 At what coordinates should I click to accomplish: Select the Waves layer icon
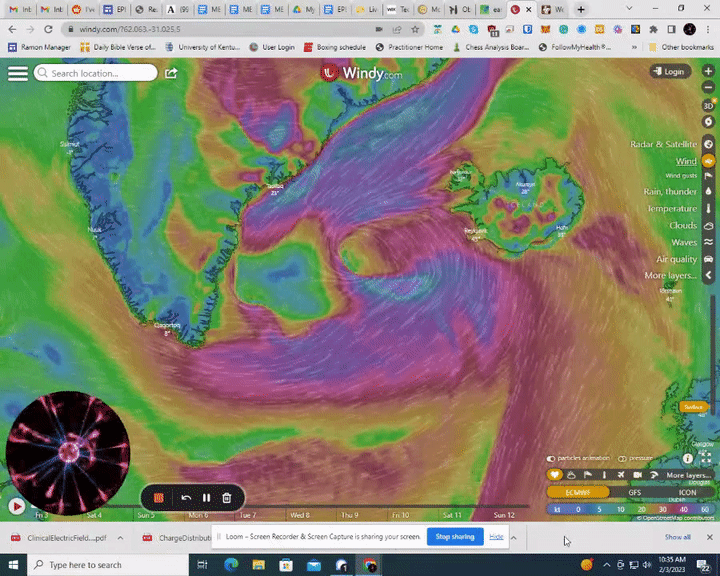708,242
